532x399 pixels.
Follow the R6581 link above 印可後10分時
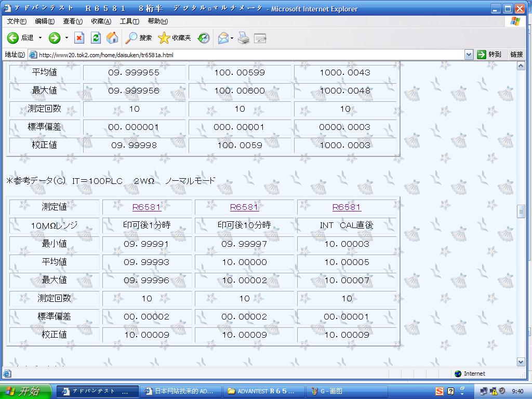pos(244,207)
